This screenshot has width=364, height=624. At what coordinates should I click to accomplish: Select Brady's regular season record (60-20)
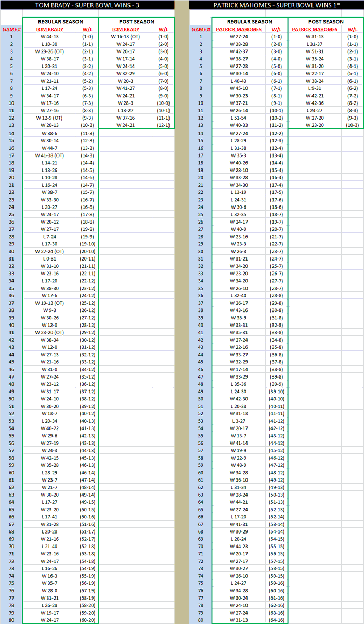coord(87,620)
